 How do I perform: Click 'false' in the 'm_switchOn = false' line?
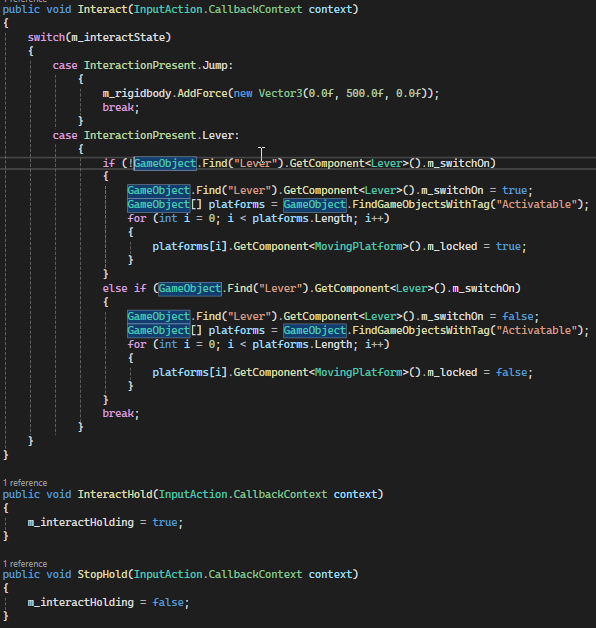pos(518,316)
